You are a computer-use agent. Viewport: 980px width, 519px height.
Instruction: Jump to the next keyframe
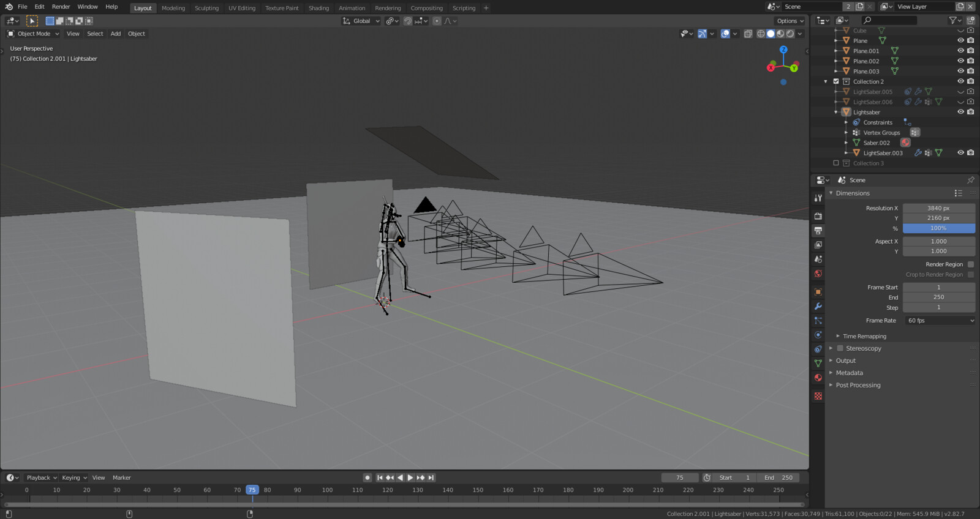pyautogui.click(x=420, y=477)
